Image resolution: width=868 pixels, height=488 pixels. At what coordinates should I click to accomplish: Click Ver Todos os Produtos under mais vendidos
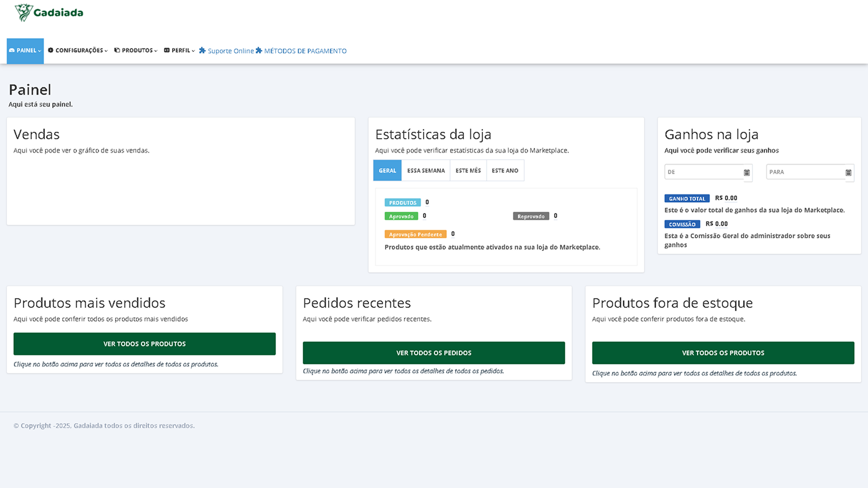click(144, 344)
